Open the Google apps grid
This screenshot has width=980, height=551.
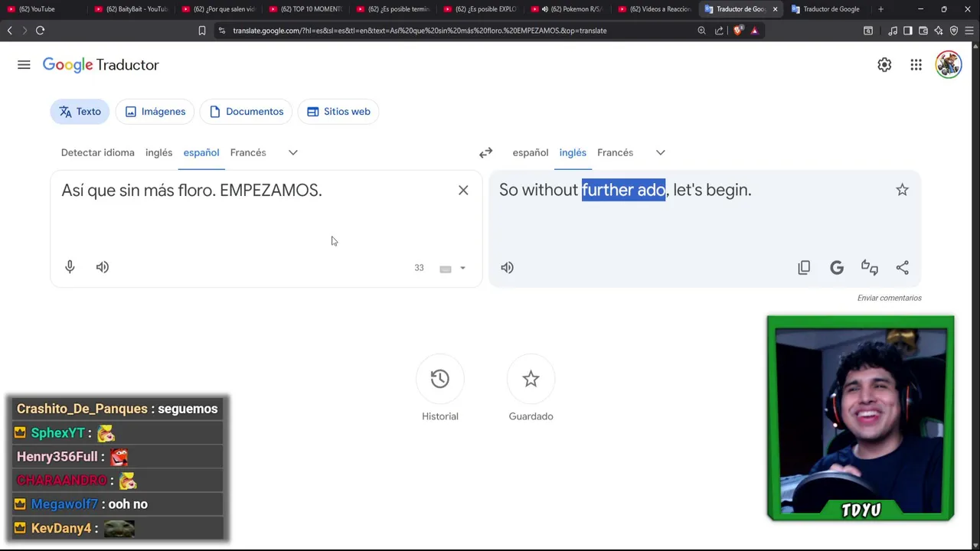click(x=916, y=65)
